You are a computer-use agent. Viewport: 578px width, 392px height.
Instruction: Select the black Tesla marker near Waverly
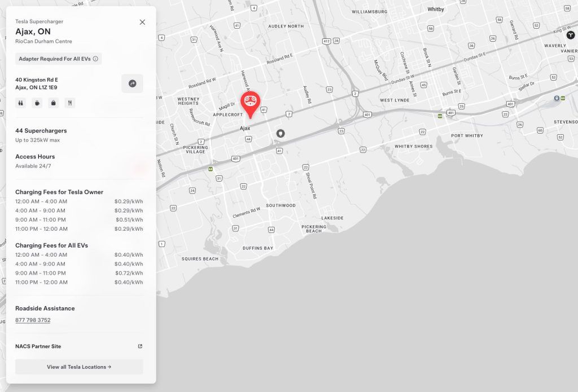(571, 35)
